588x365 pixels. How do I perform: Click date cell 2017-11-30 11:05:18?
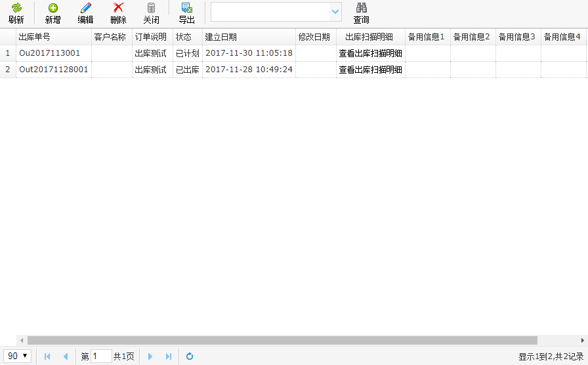[249, 53]
